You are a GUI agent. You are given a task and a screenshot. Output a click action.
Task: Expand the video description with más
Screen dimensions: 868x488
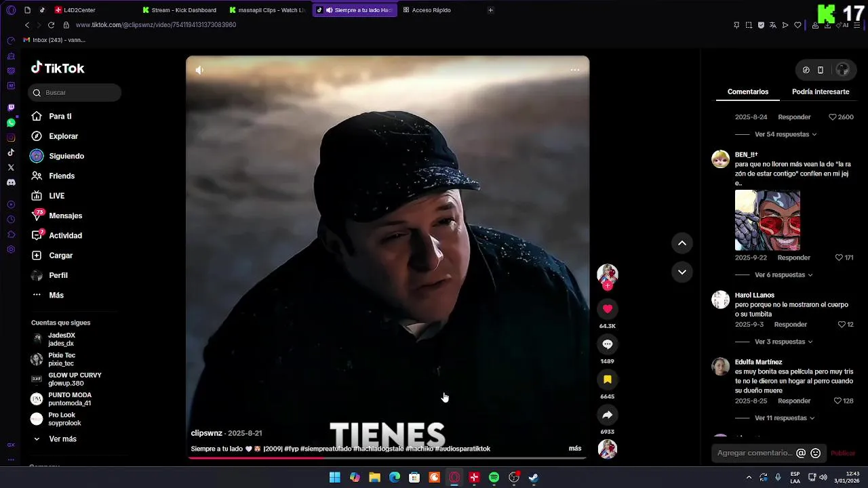pos(575,449)
